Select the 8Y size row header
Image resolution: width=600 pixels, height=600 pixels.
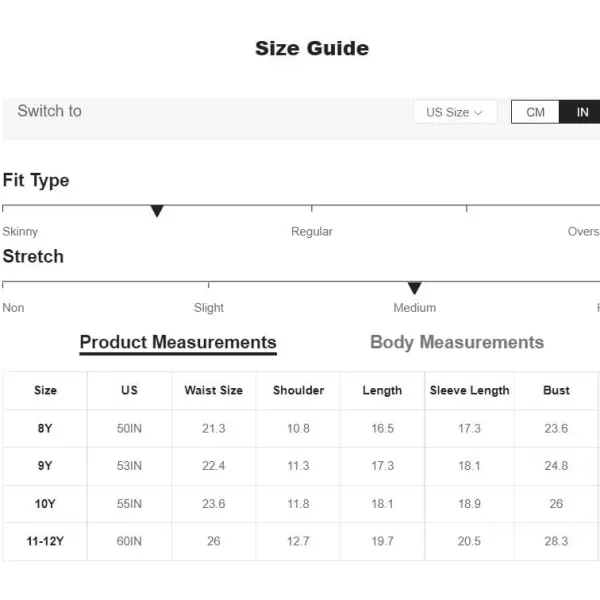[x=45, y=428]
